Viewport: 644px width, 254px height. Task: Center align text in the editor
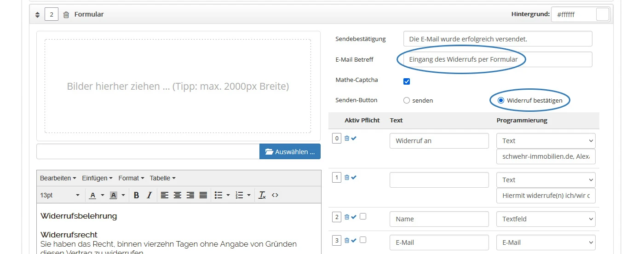click(x=178, y=195)
